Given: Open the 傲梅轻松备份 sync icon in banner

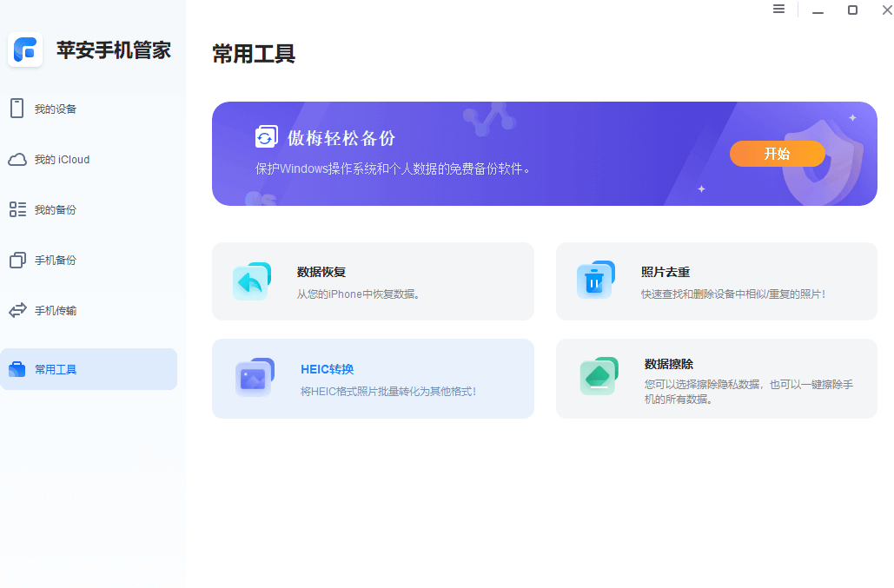Looking at the screenshot, I should tap(265, 136).
